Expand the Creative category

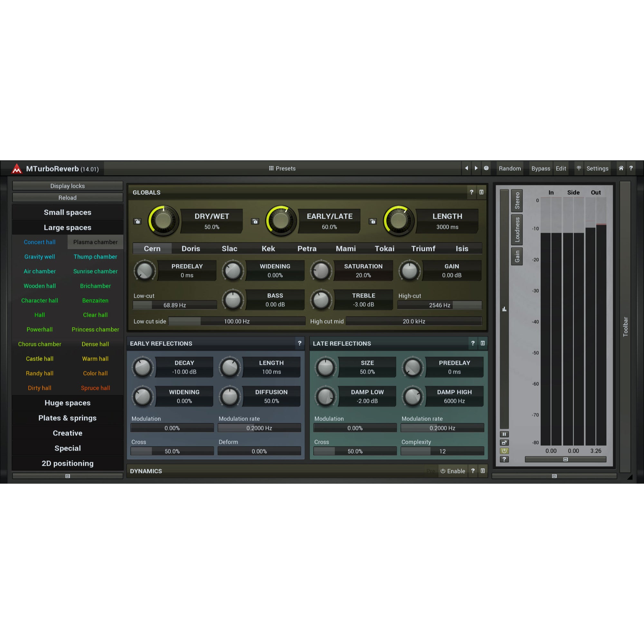coord(68,433)
